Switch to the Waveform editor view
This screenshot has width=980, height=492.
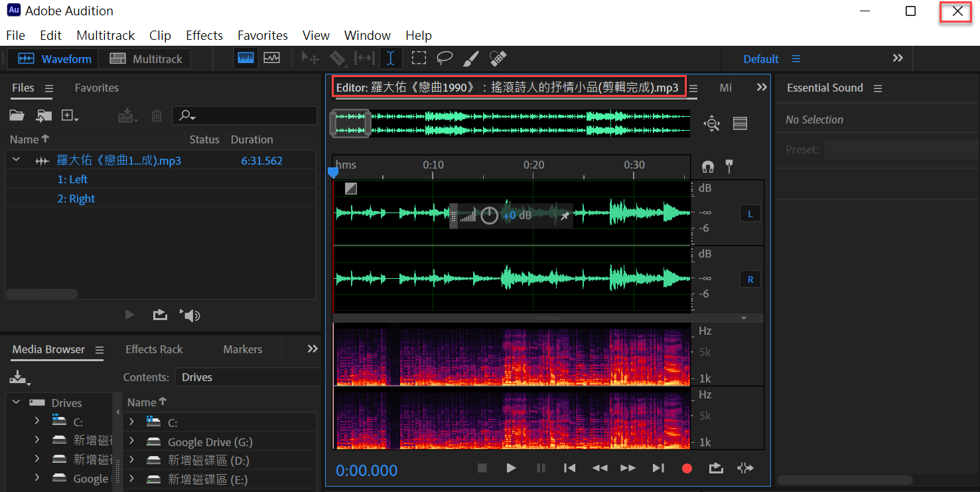54,59
